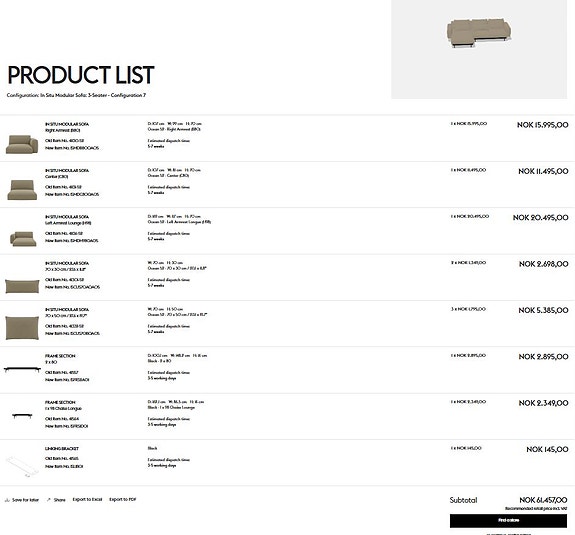The height and width of the screenshot is (535, 575).
Task: Click the Chaise Longue frame section thumbnail
Action: (x=22, y=416)
